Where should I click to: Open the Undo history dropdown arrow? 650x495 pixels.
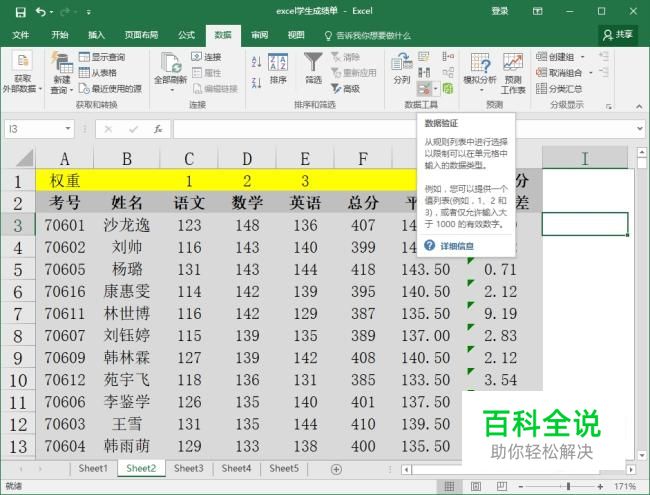tap(52, 12)
